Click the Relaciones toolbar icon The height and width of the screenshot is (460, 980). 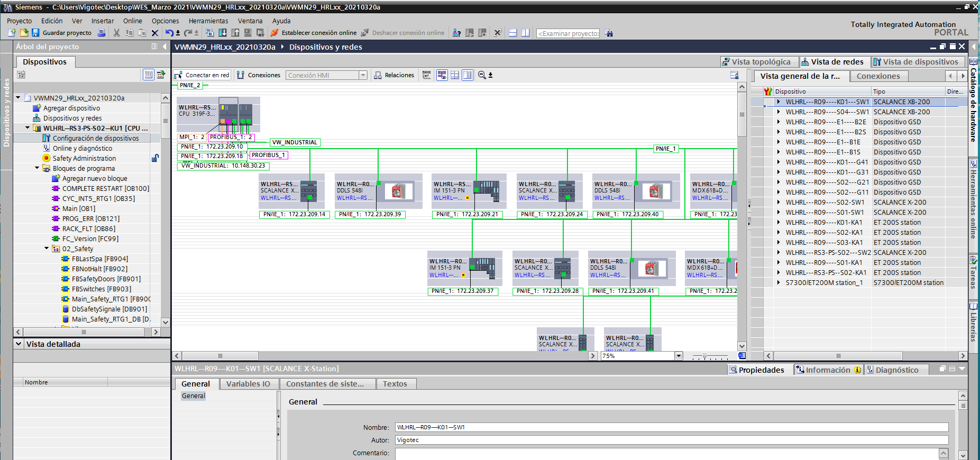point(394,75)
